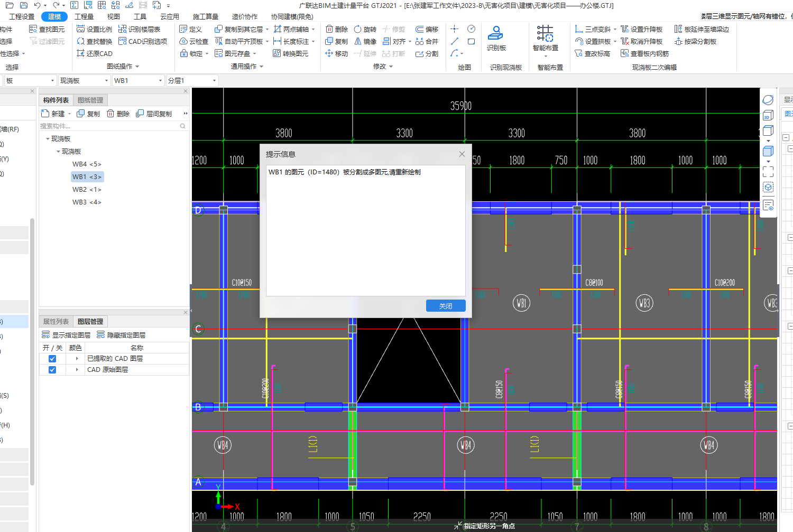Viewport: 793px width, 532px height.
Task: Select the line draw tool
Action: pyautogui.click(x=455, y=41)
